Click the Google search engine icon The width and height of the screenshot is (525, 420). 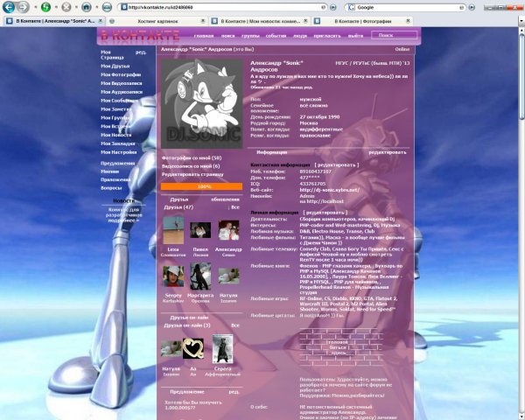coord(351,7)
